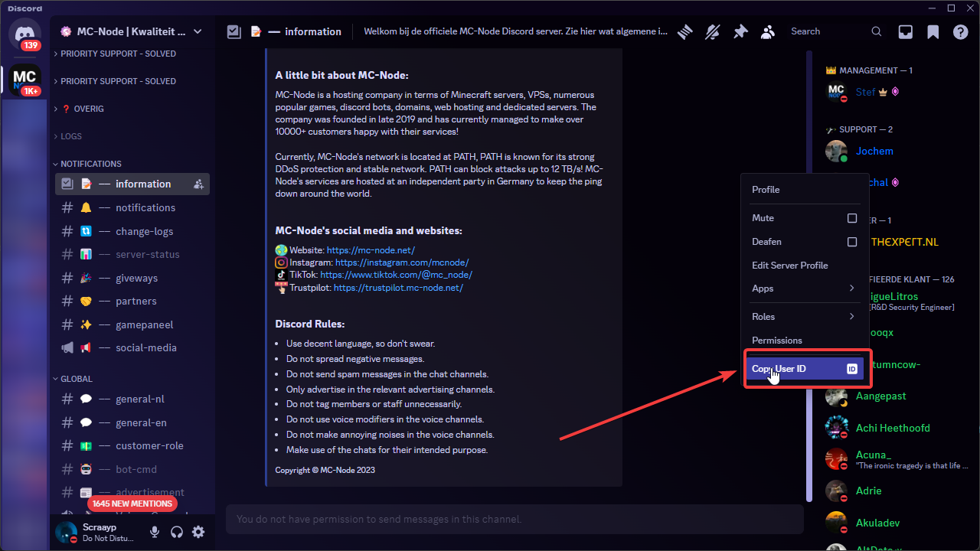Open the Help question mark icon
This screenshot has width=980, height=551.
[x=961, y=31]
